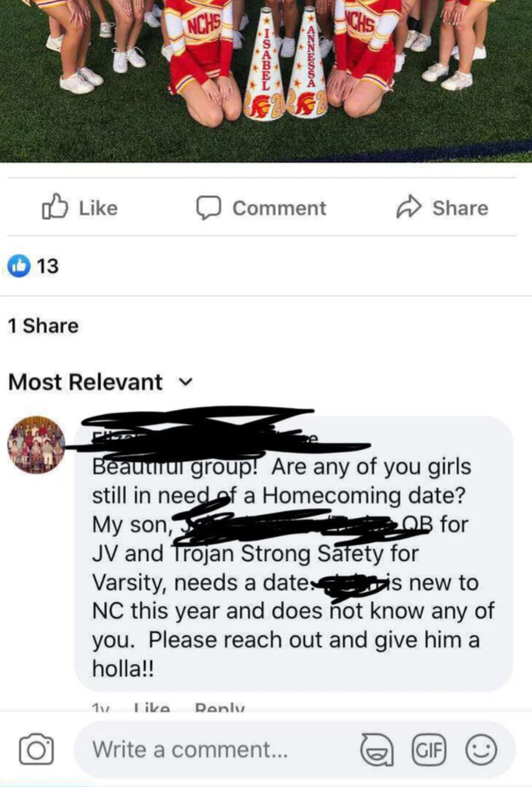This screenshot has width=532, height=787.
Task: Click the Share button label
Action: [x=460, y=208]
